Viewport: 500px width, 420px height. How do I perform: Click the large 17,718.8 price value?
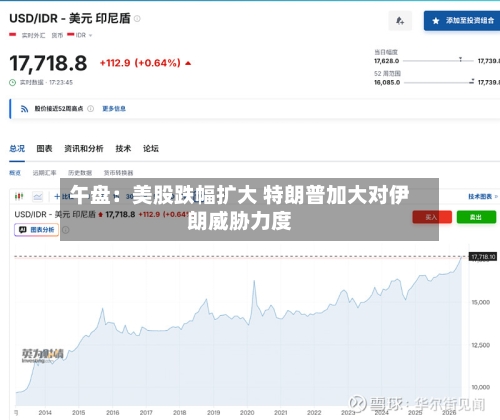tap(48, 63)
